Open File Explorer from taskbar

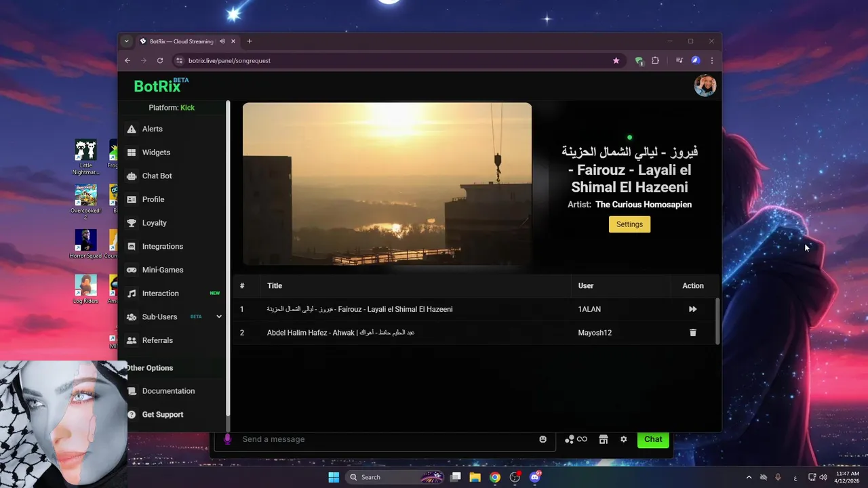coord(475,477)
